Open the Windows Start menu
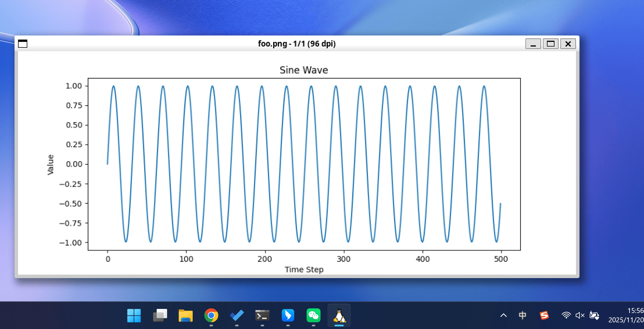The height and width of the screenshot is (329, 644). tap(134, 316)
